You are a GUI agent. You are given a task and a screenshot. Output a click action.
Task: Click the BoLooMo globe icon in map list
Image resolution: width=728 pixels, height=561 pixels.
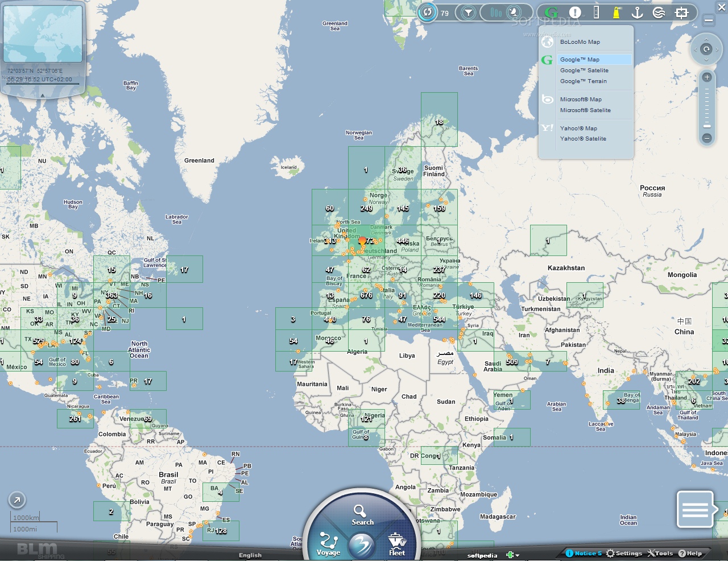point(547,42)
